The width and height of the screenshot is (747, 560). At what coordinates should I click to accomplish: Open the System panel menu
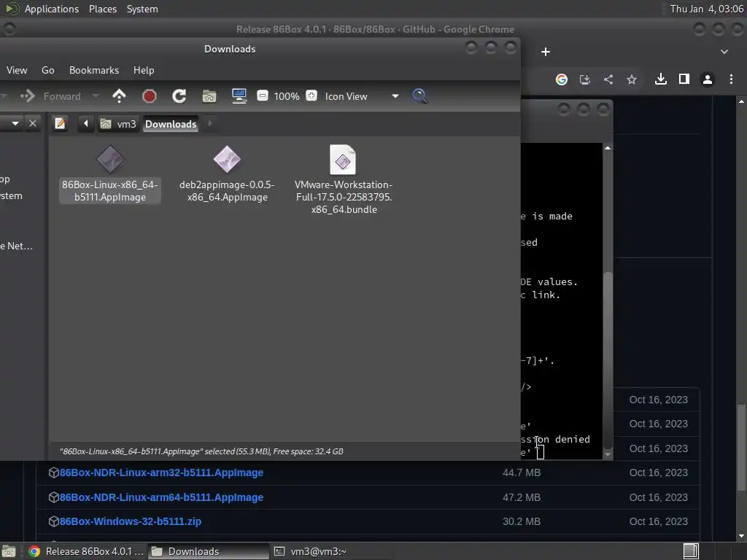pyautogui.click(x=142, y=9)
